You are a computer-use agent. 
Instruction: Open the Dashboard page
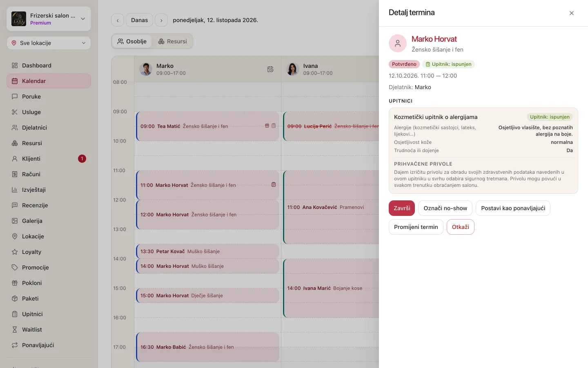point(49,65)
